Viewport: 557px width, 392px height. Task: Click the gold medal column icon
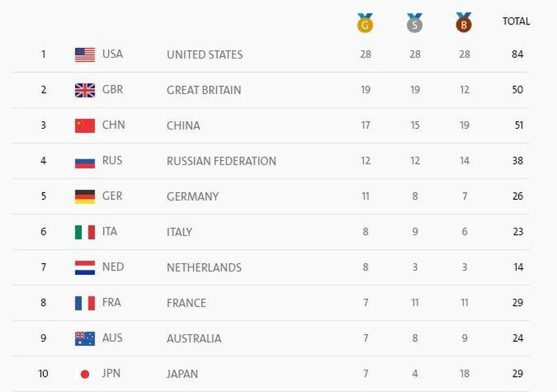pyautogui.click(x=365, y=23)
